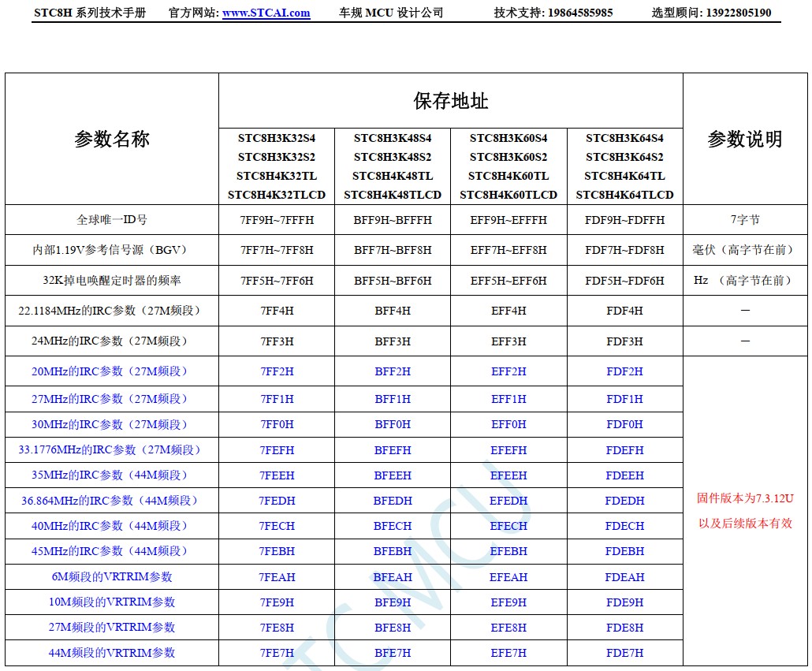Click the cell 7FF9H~7FFFH
812x671 pixels.
click(x=277, y=220)
